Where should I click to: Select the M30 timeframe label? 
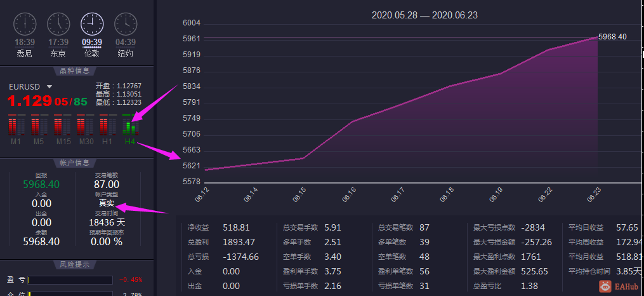tap(86, 142)
